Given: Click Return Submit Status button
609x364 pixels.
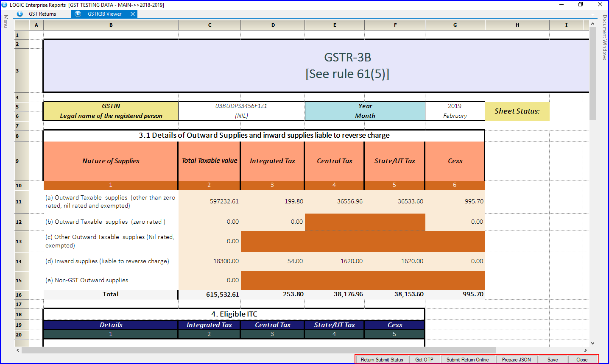Looking at the screenshot, I should point(382,359).
